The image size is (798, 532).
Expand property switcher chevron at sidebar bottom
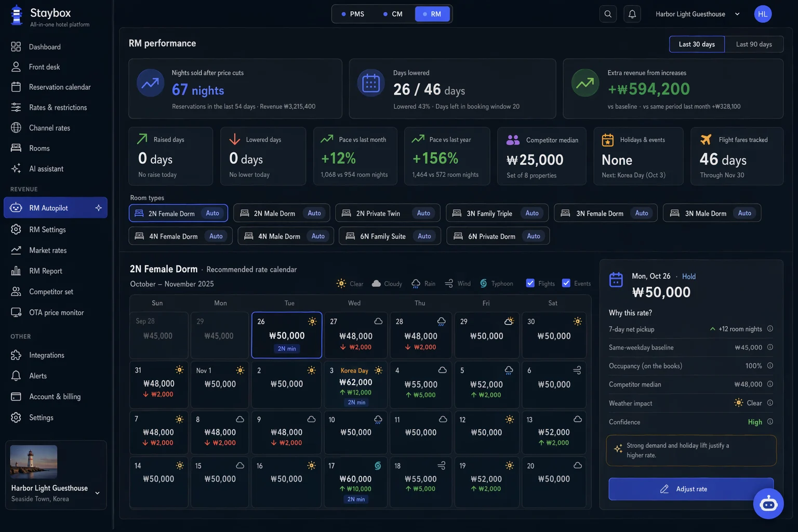(97, 493)
